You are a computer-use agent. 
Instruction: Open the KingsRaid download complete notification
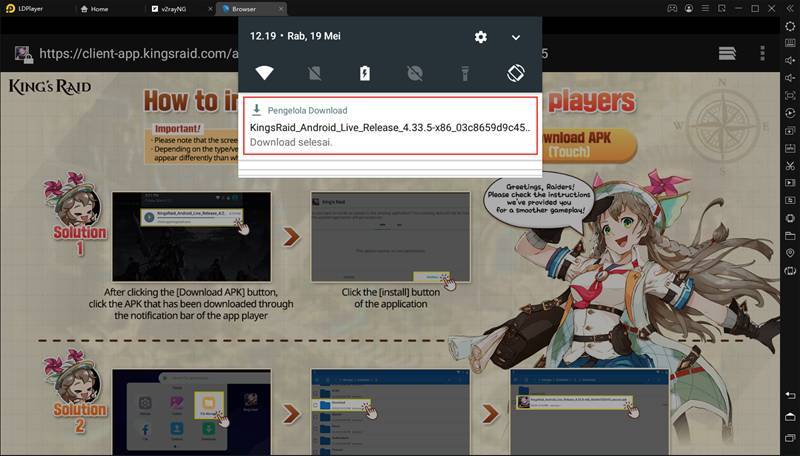[x=390, y=126]
